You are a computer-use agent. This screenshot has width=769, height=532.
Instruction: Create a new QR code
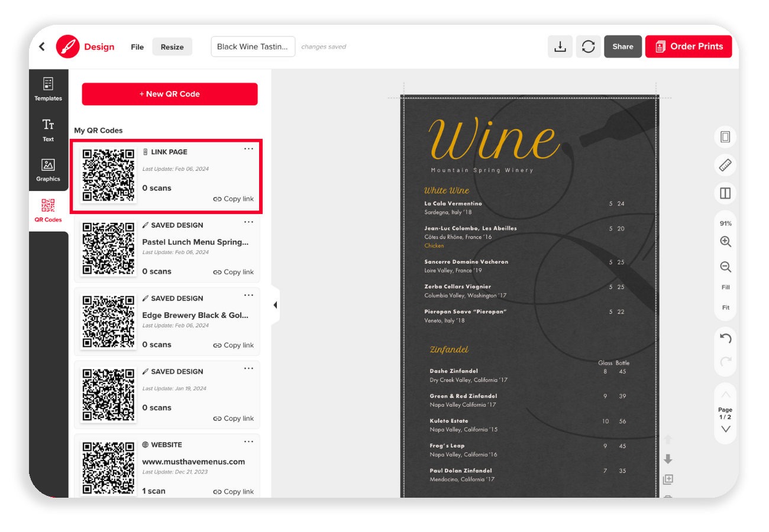click(170, 94)
